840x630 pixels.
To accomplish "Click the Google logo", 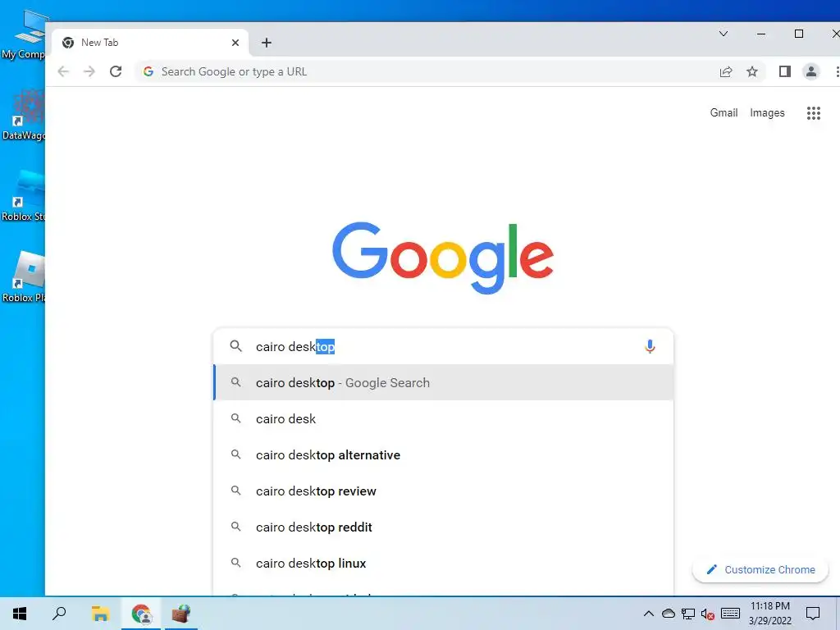I will pos(442,258).
